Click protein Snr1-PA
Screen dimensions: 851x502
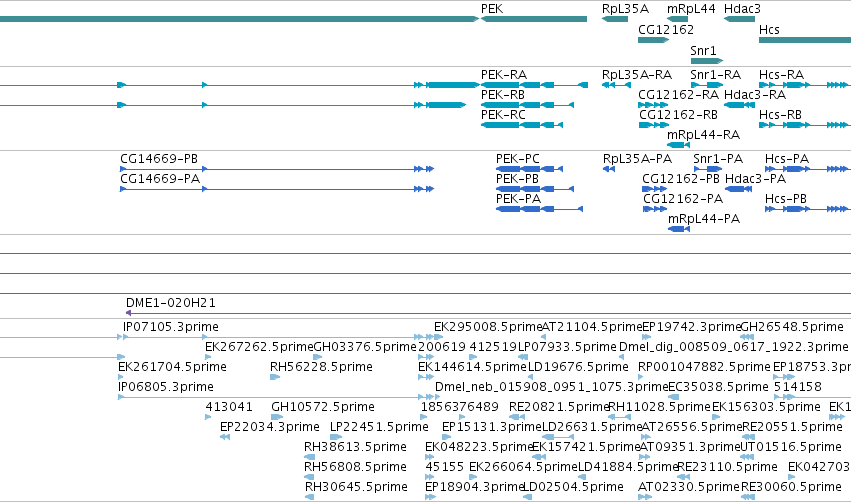(708, 169)
